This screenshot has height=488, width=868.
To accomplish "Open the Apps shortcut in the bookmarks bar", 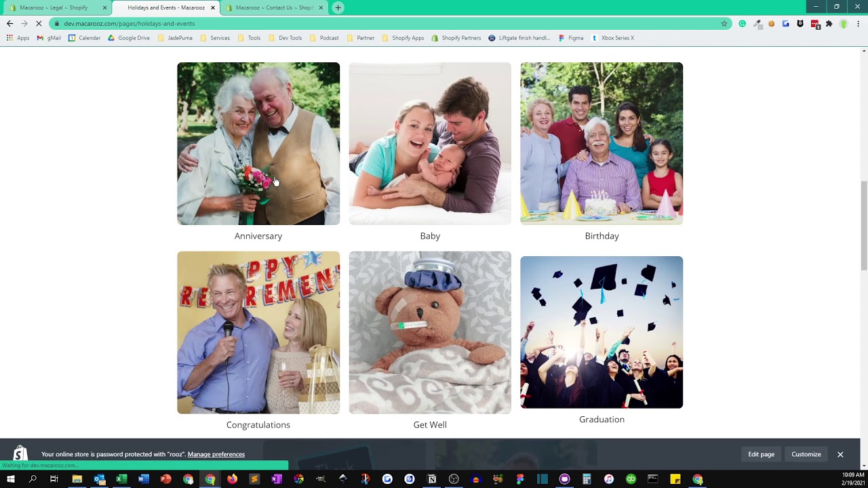I will click(x=18, y=38).
